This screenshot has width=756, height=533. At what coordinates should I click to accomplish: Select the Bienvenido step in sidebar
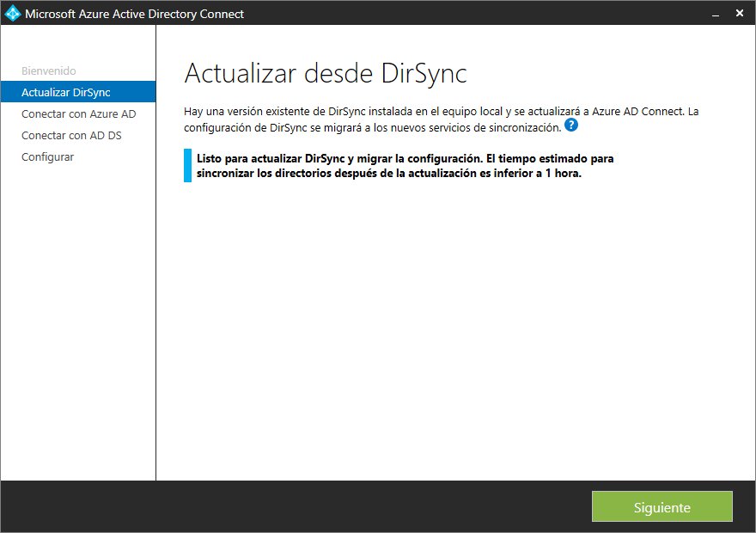(49, 70)
